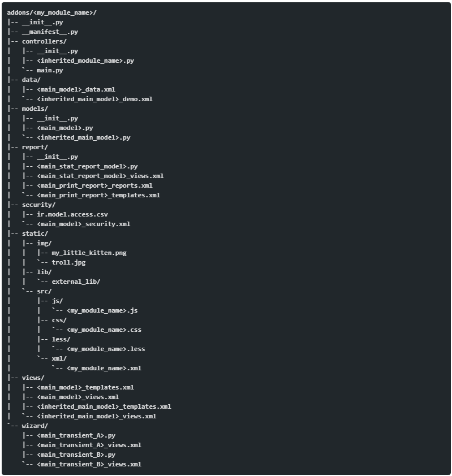Click the data/ folder entry

(x=31, y=79)
